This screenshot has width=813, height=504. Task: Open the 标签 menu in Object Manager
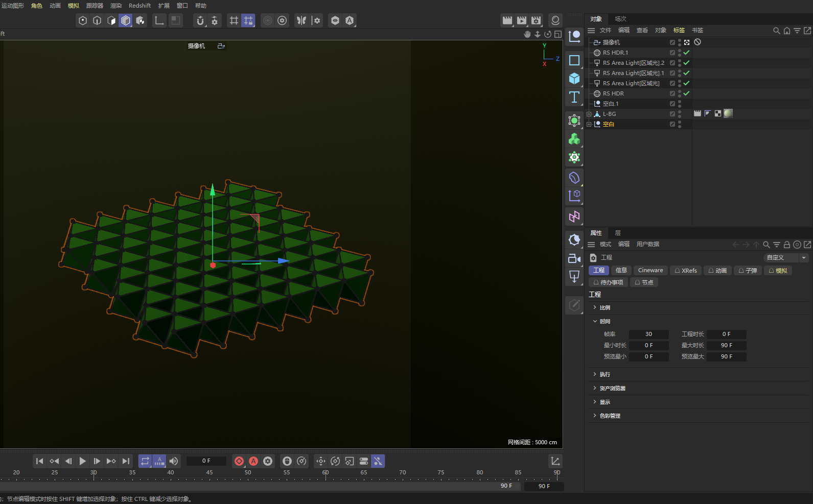click(679, 31)
